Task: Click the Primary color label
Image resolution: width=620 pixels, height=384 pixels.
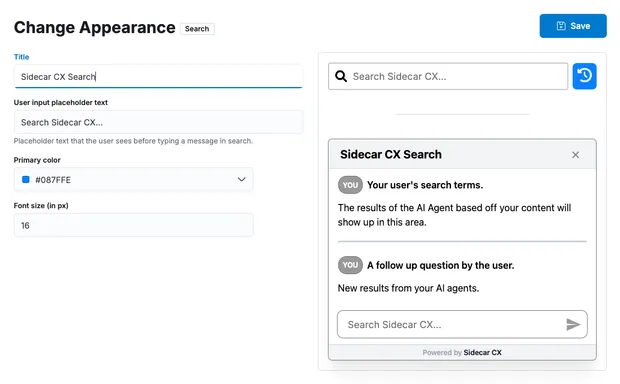Action: coord(37,160)
